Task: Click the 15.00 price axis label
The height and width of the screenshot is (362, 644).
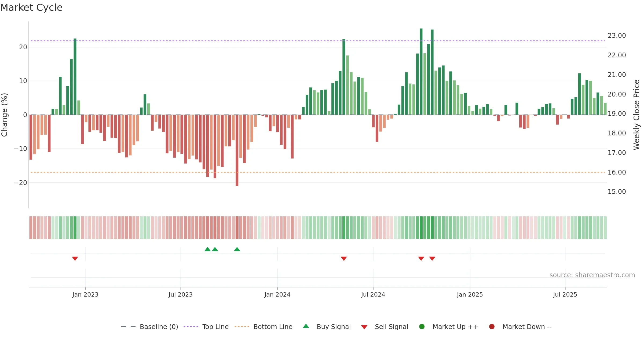Action: tap(617, 192)
